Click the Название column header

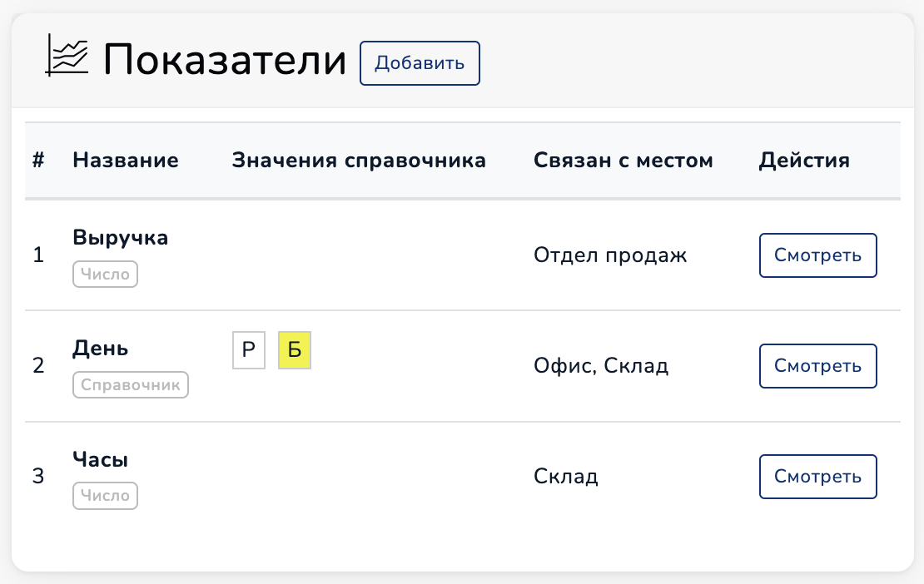pos(126,160)
